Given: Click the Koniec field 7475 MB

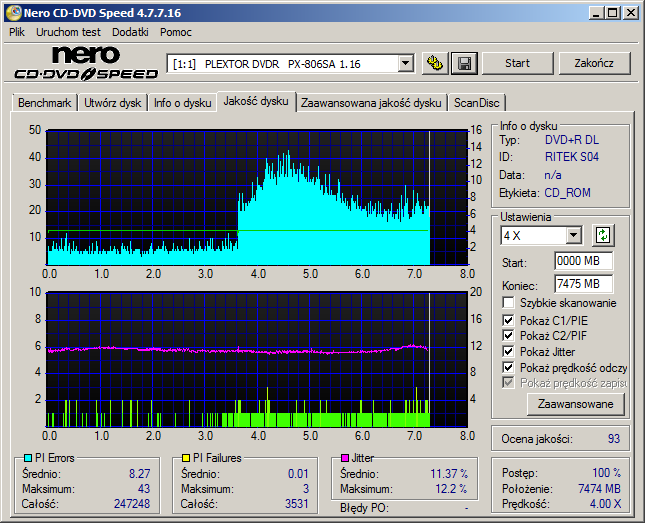Looking at the screenshot, I should point(583,284).
